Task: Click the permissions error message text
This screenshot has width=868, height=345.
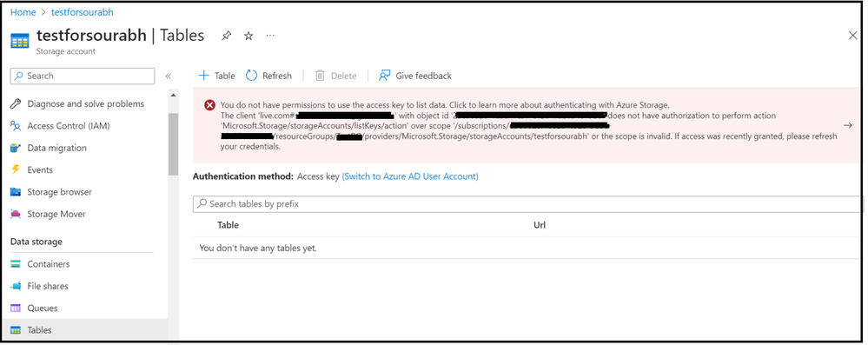Action: click(x=528, y=126)
